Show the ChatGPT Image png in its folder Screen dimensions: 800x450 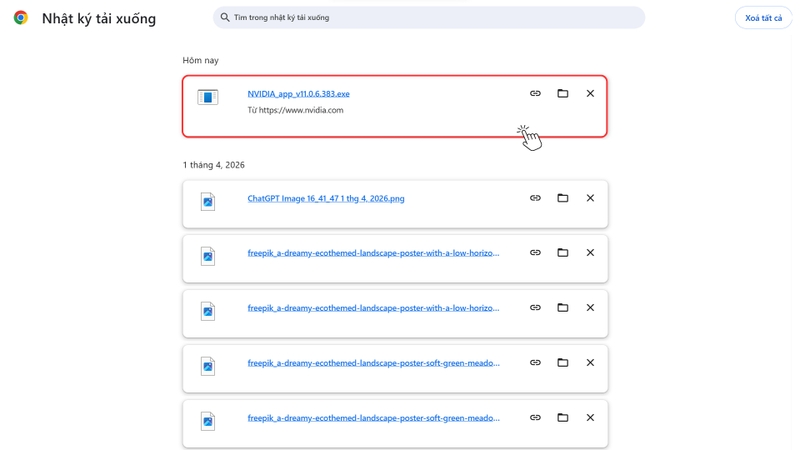coord(563,198)
